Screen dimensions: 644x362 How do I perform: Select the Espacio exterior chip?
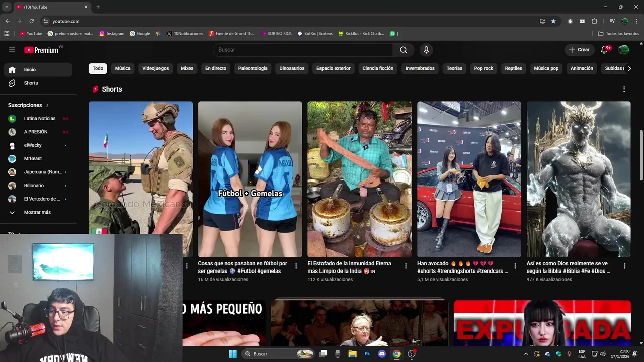click(x=333, y=68)
